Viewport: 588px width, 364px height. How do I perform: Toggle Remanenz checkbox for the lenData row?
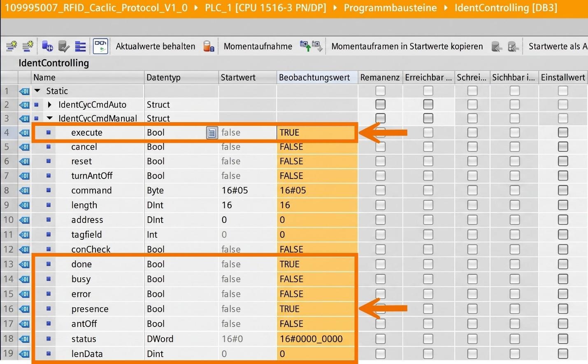(x=380, y=354)
